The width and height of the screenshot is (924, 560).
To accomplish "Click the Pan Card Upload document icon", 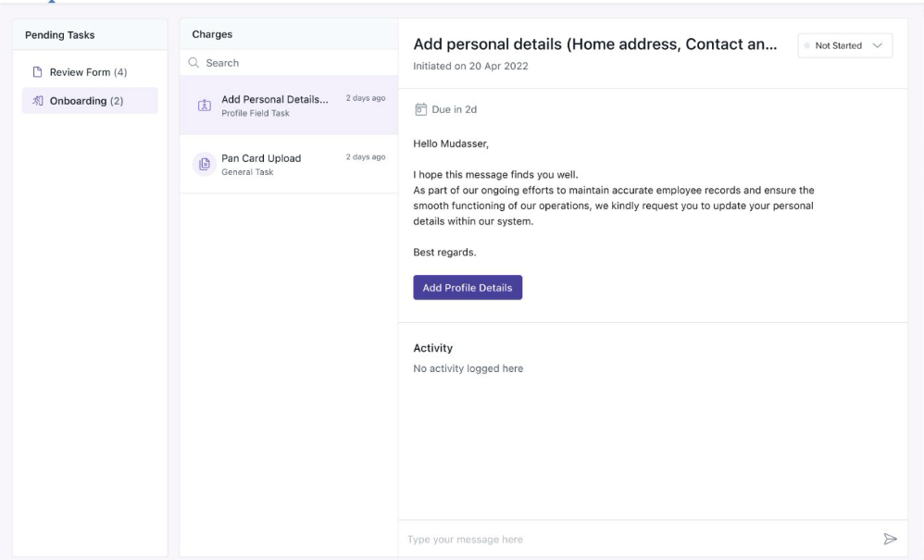I will (204, 164).
